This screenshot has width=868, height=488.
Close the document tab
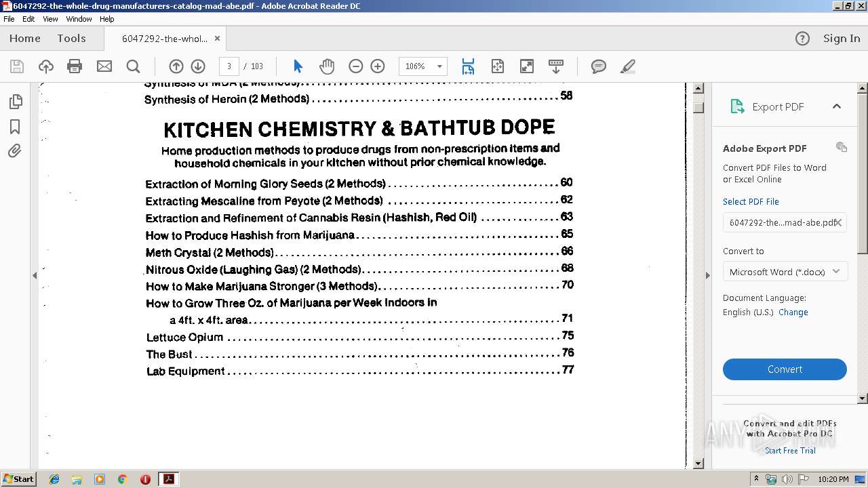(217, 39)
